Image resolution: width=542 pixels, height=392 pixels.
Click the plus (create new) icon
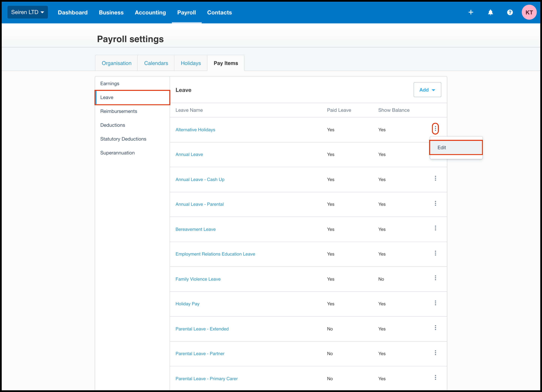(471, 12)
